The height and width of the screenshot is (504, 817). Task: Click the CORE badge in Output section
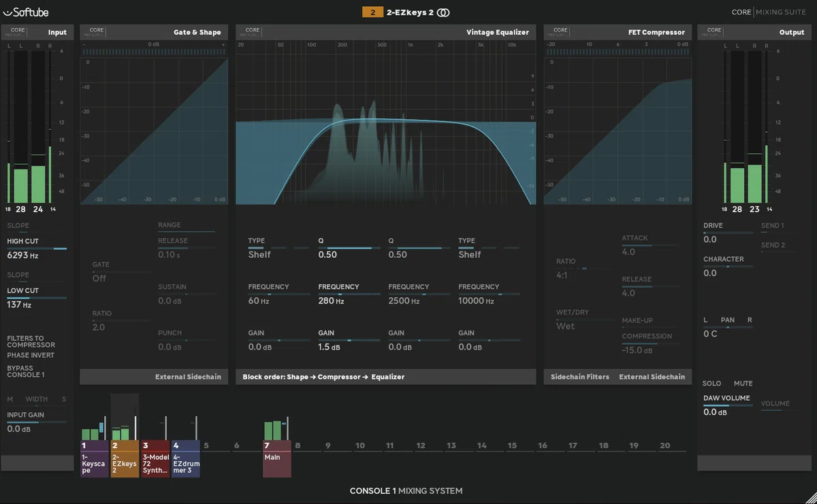tap(714, 31)
